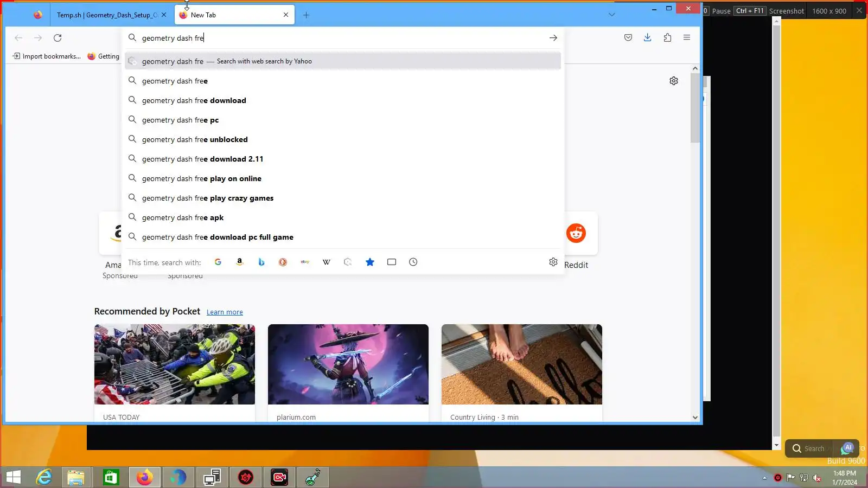Image resolution: width=868 pixels, height=488 pixels.
Task: Open the AI chat bubble icon
Action: (x=847, y=448)
